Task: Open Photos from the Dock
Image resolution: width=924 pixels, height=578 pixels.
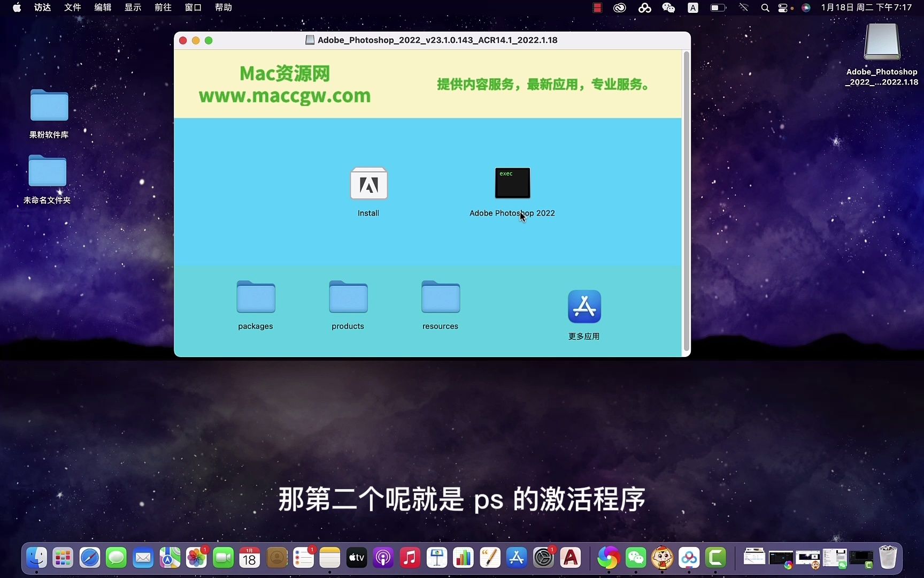Action: 196,558
